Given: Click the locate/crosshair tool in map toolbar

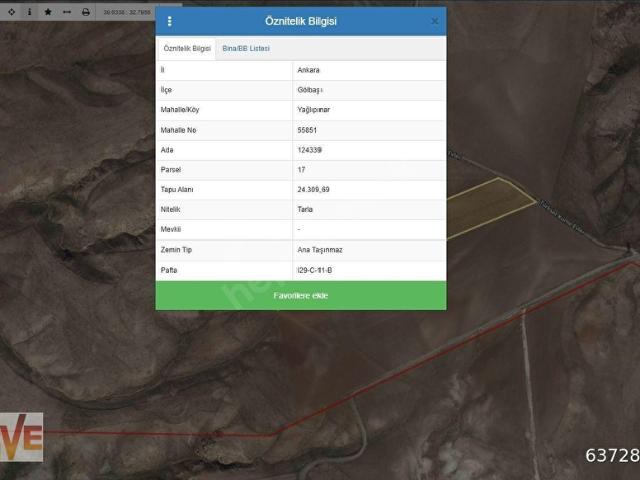Looking at the screenshot, I should point(10,12).
